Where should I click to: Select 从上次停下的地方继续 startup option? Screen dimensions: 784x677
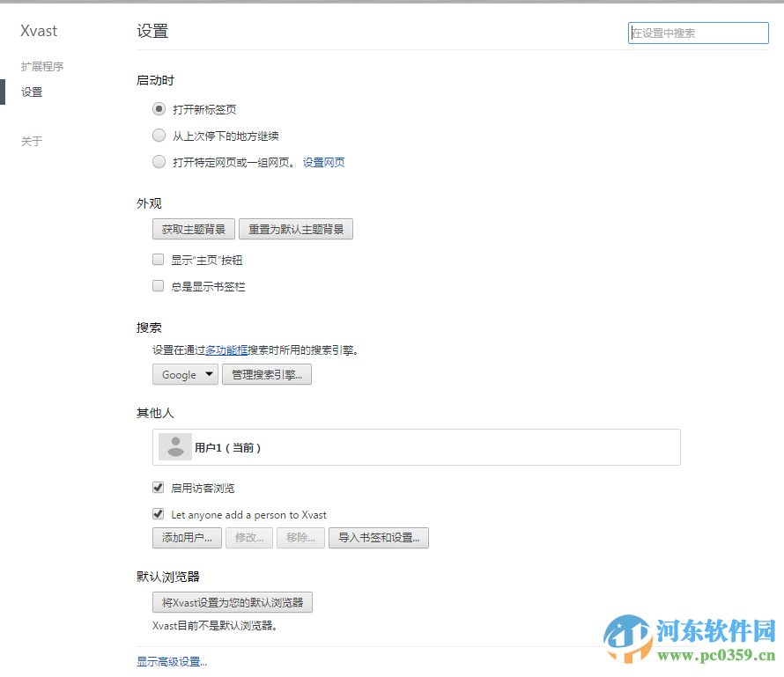coord(159,135)
